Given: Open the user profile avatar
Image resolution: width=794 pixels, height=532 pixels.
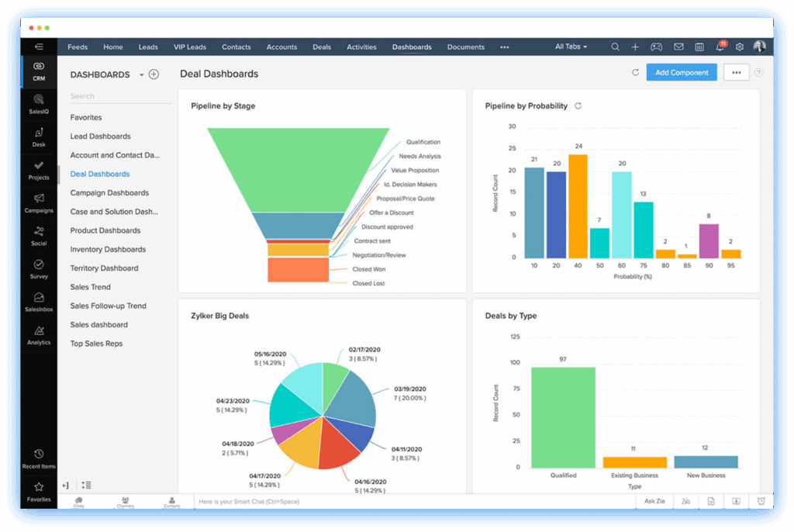Looking at the screenshot, I should 759,46.
